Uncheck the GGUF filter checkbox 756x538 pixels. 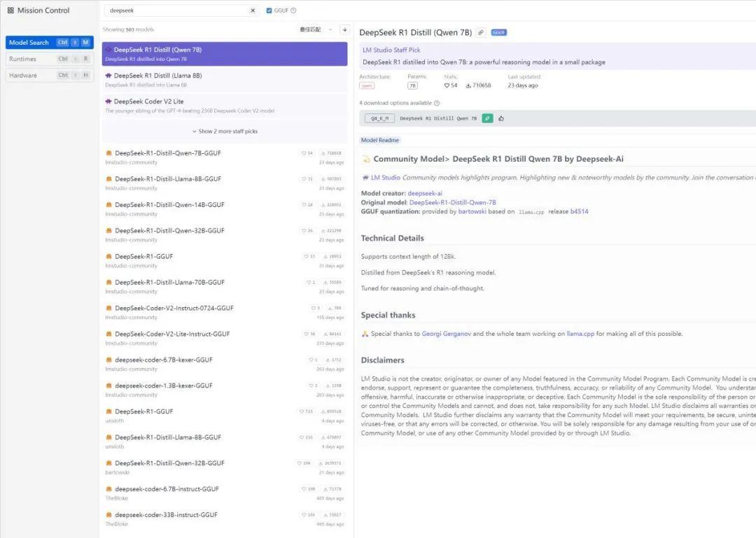[269, 10]
